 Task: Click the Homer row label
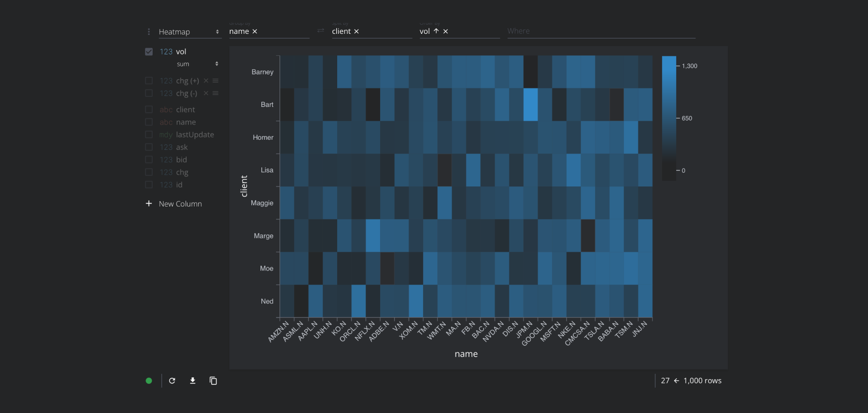click(263, 137)
